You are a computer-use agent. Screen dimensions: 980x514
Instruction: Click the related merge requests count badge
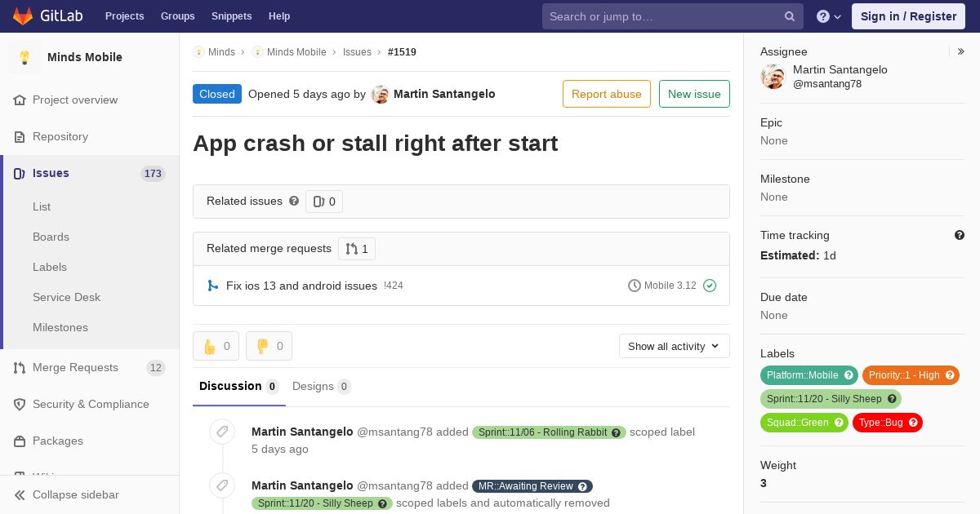tap(357, 249)
